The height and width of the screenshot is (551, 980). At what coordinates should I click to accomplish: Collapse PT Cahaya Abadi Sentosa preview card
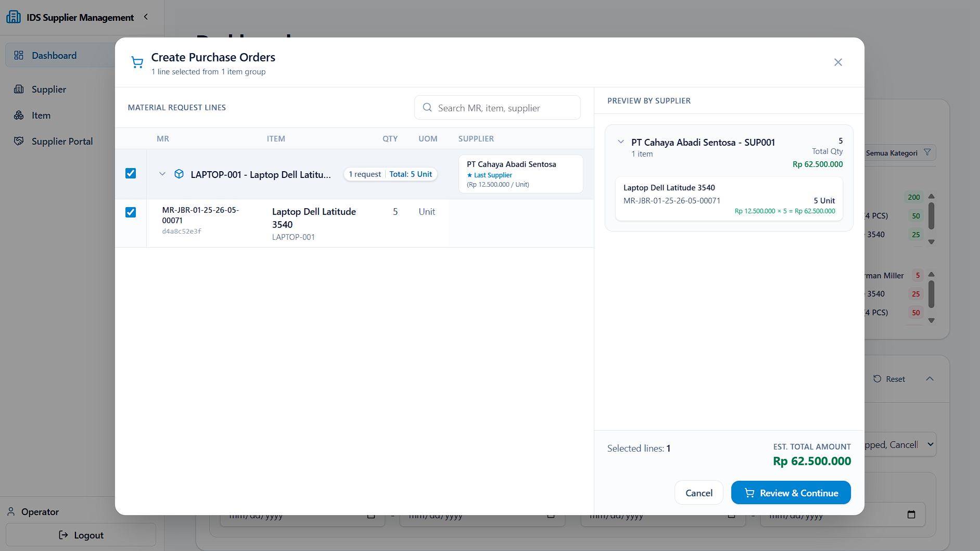621,142
